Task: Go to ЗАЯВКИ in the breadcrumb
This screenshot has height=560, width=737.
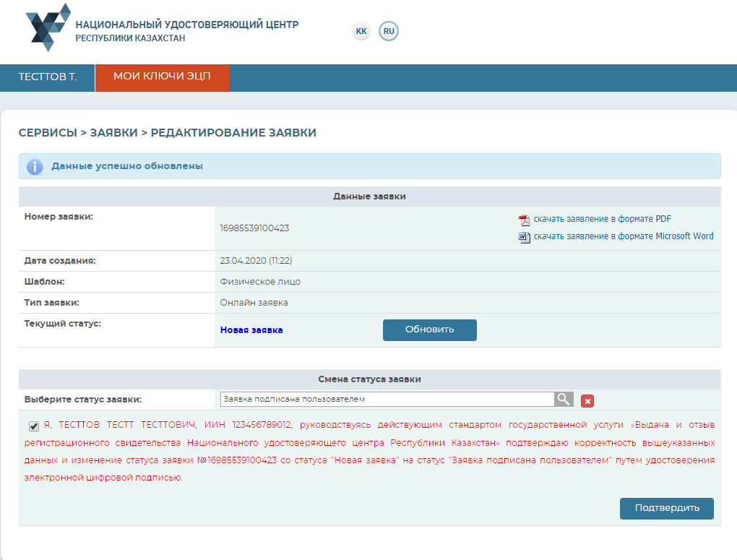Action: click(114, 133)
